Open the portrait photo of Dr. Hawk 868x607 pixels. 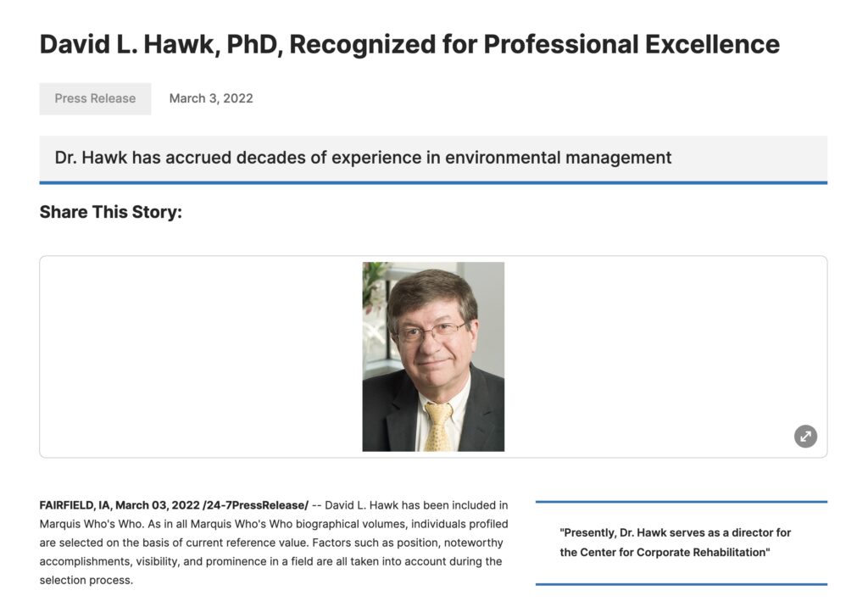click(x=433, y=357)
